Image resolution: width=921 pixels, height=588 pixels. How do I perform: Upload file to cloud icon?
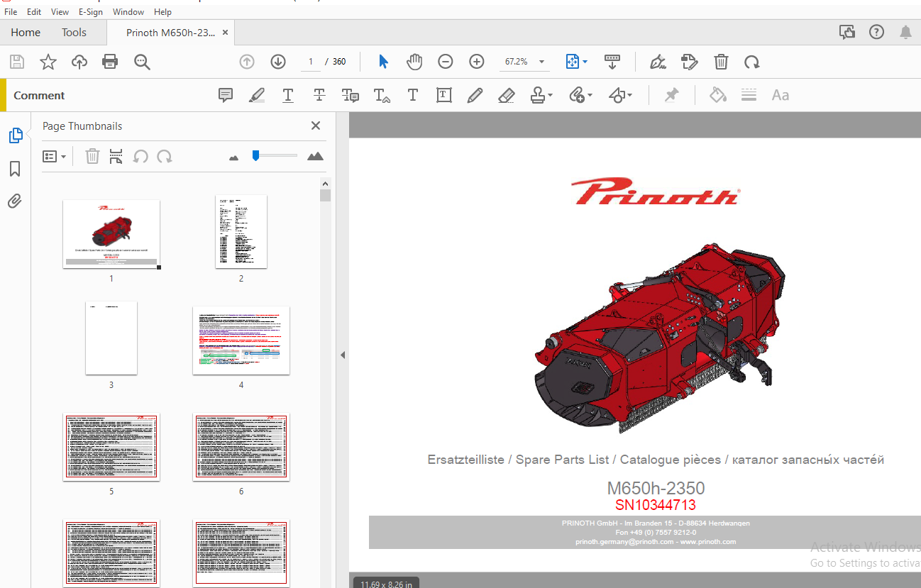(x=79, y=62)
